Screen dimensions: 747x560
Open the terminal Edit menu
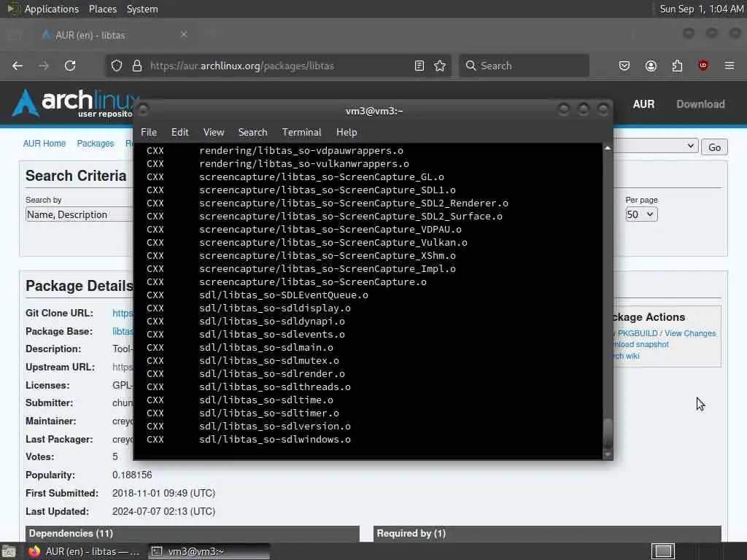(179, 133)
